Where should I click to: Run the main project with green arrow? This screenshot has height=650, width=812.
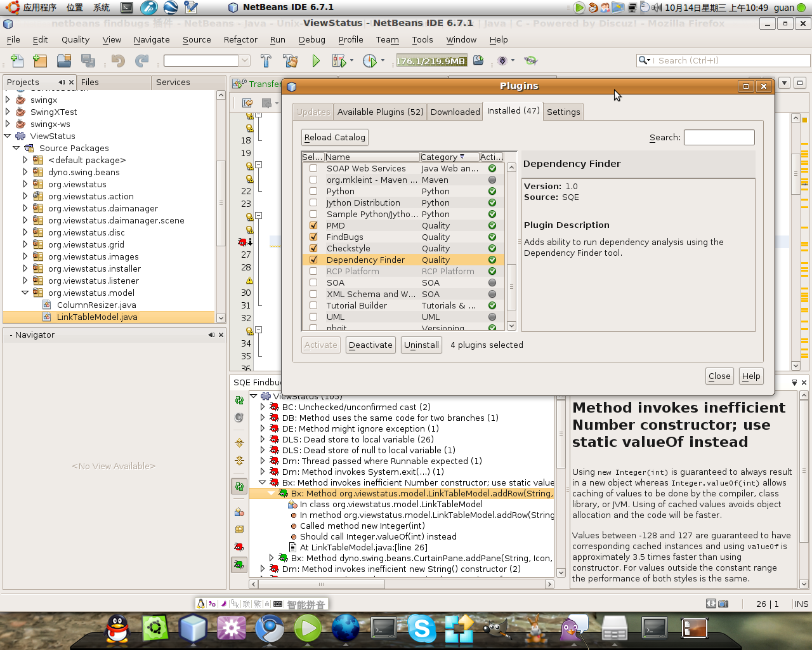(x=316, y=60)
